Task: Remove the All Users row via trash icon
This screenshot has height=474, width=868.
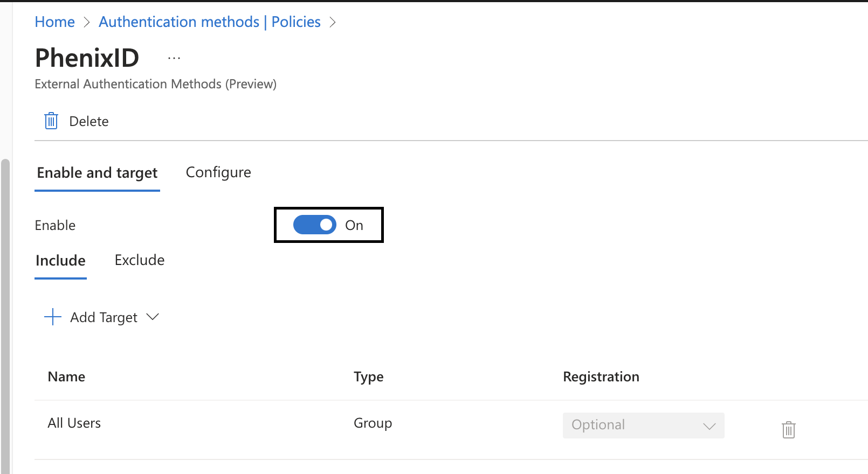Action: tap(789, 430)
